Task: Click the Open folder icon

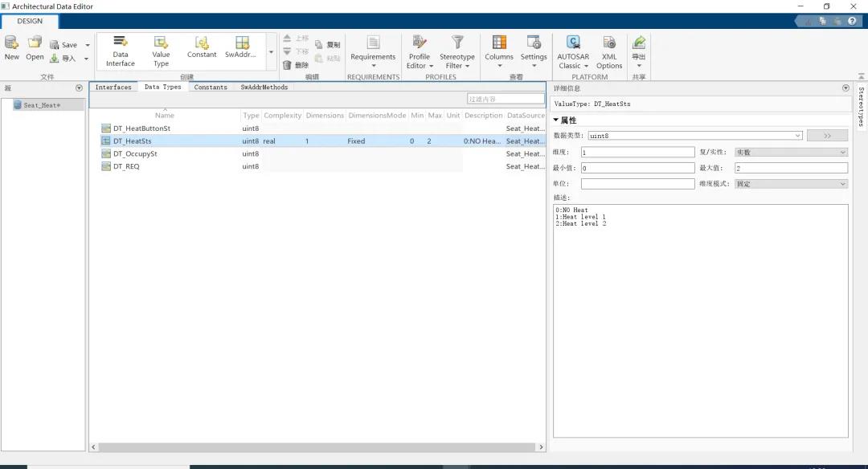Action: point(35,43)
